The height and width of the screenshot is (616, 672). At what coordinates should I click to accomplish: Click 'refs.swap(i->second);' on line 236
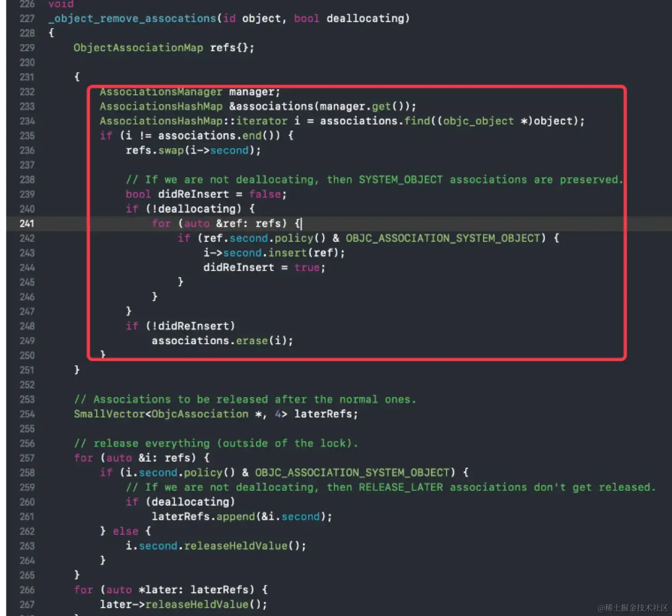point(193,150)
